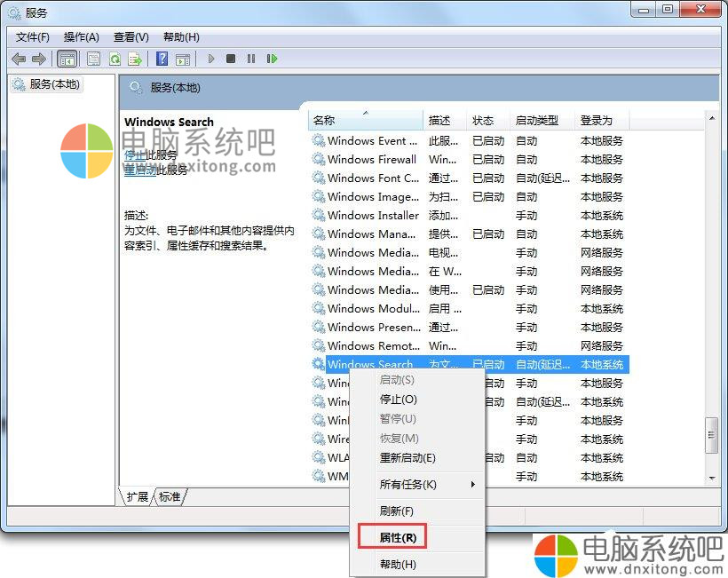
Task: Click the show/hide action pane icon
Action: point(183,59)
